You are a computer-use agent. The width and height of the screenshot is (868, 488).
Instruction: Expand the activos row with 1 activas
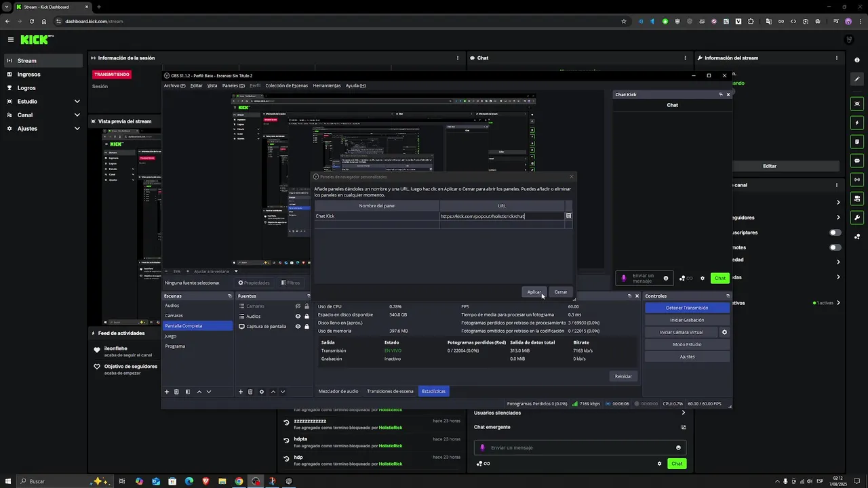[x=838, y=303]
